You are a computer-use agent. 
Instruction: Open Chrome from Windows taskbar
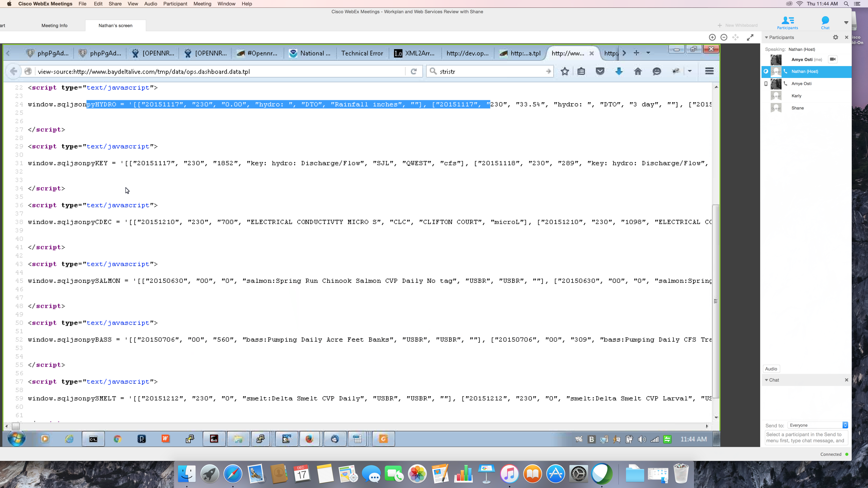(x=117, y=439)
